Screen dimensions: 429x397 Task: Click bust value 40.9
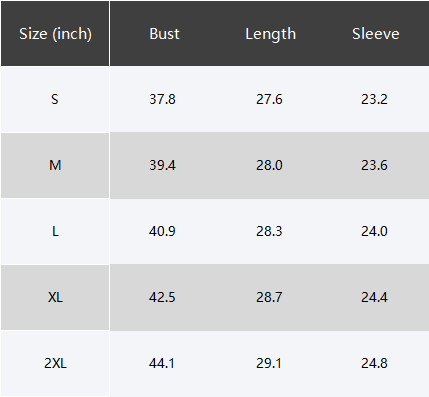point(162,231)
